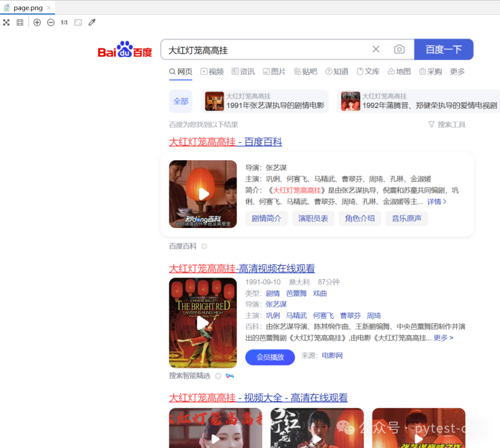Switch to the 知道 tab
The height and width of the screenshot is (448, 500).
[x=337, y=71]
